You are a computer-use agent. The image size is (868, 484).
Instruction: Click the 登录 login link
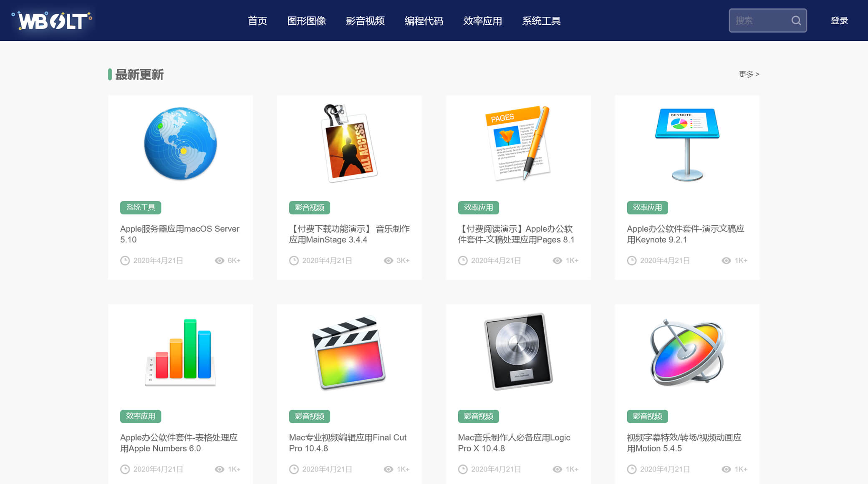click(839, 20)
